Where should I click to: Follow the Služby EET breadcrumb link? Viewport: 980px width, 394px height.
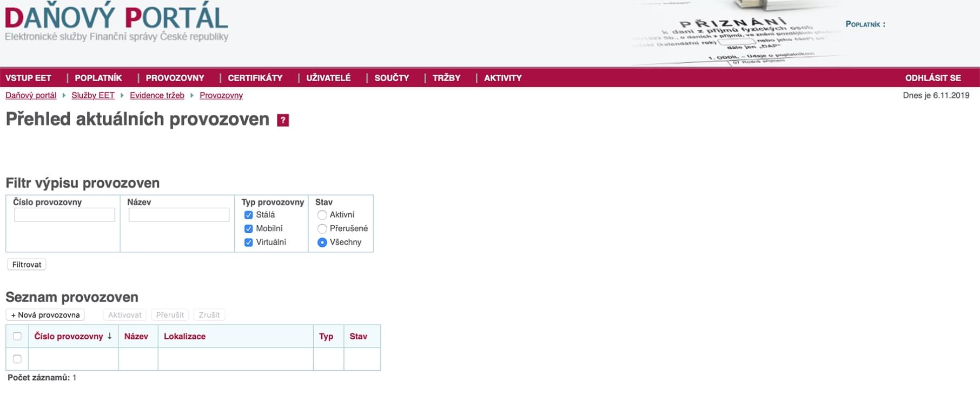tap(93, 95)
